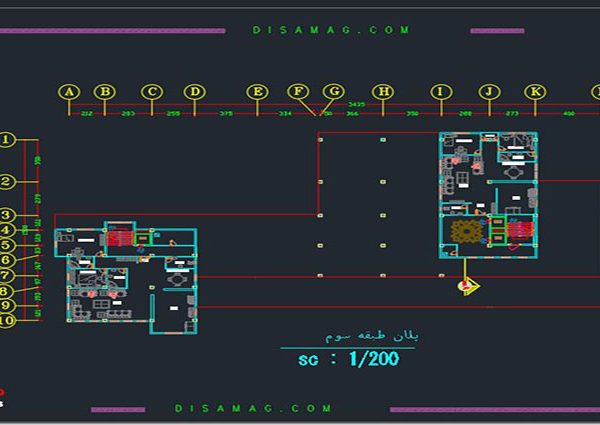Click the DISAMAG.COM watermark at the bottom
Screen dimensions: 600x425
[253, 408]
